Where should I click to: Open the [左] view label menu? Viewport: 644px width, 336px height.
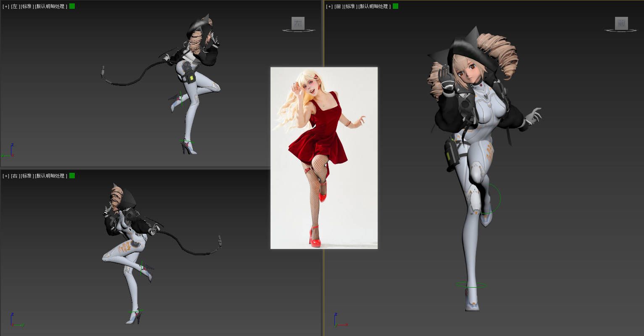[x=15, y=6]
